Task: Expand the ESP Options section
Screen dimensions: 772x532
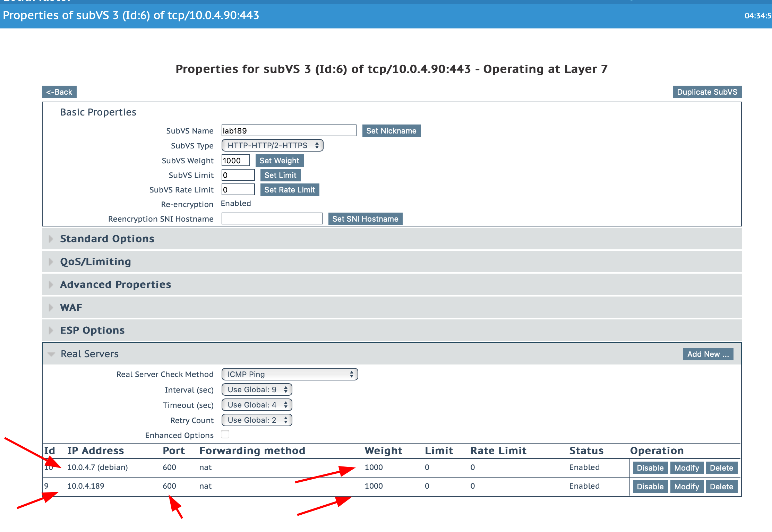Action: (92, 330)
